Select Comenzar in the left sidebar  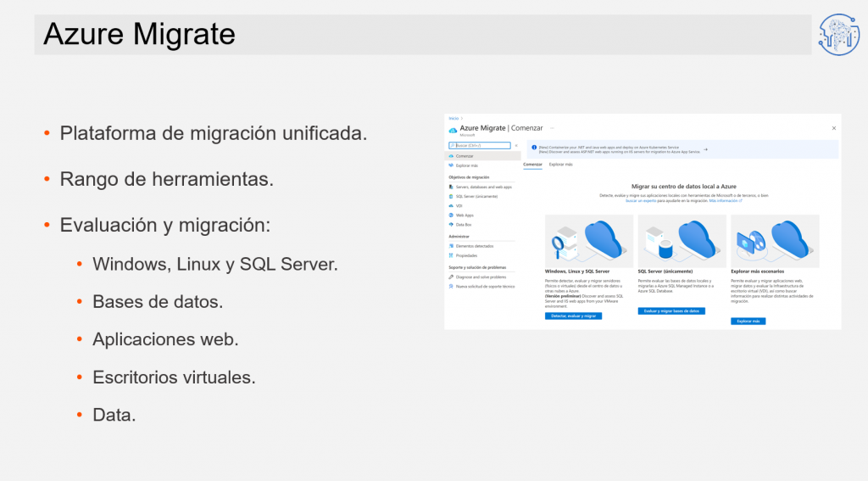pos(482,156)
